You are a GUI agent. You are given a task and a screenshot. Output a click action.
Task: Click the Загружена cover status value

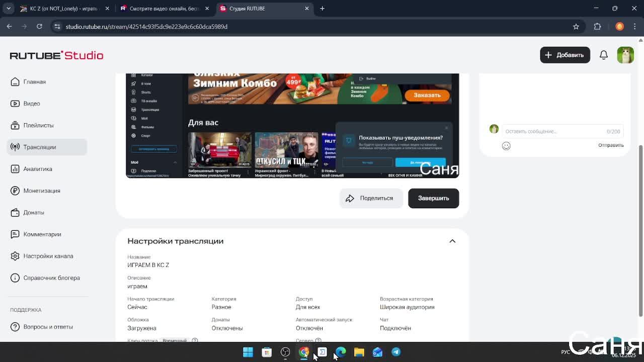coord(142,328)
